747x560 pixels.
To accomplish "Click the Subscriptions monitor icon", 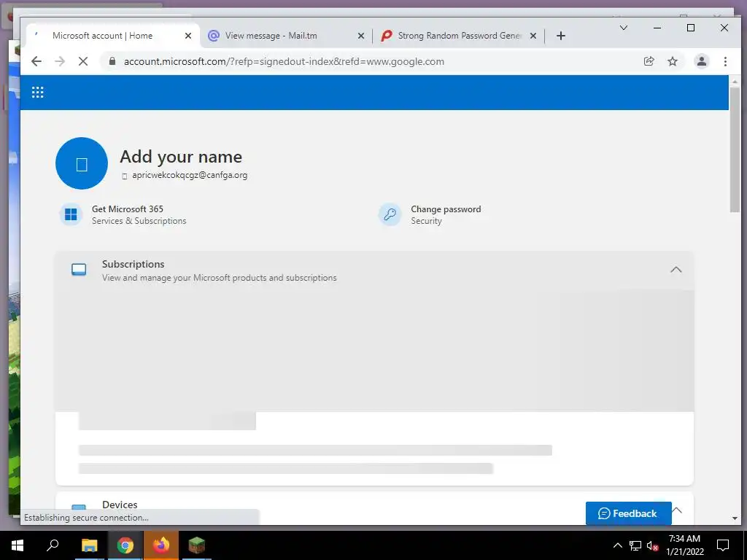I will [79, 270].
